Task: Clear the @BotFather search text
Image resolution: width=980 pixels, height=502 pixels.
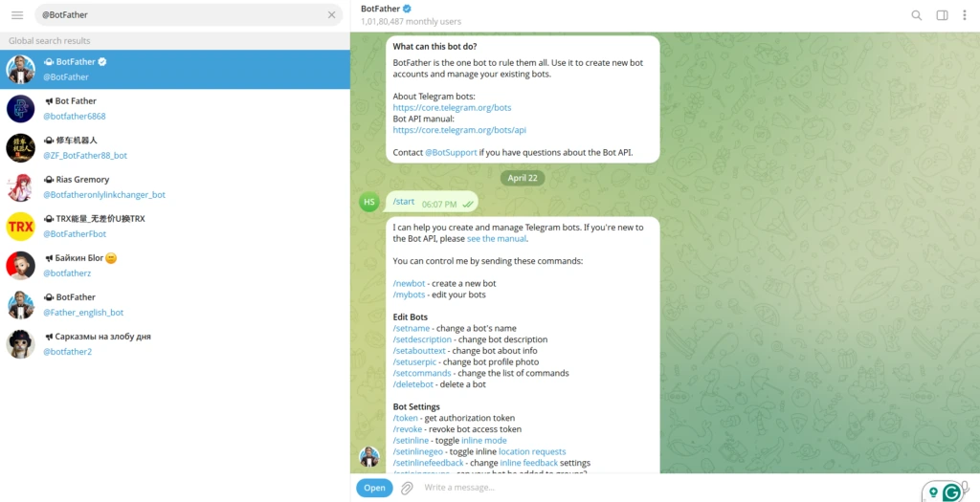Action: [x=332, y=15]
